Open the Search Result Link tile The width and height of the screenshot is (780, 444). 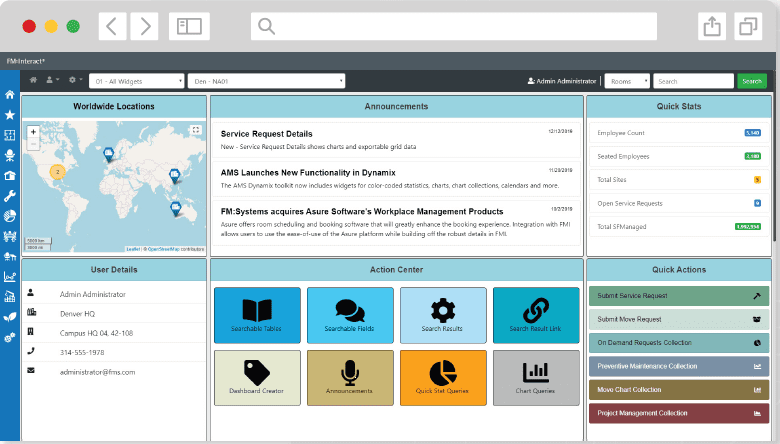pyautogui.click(x=536, y=316)
